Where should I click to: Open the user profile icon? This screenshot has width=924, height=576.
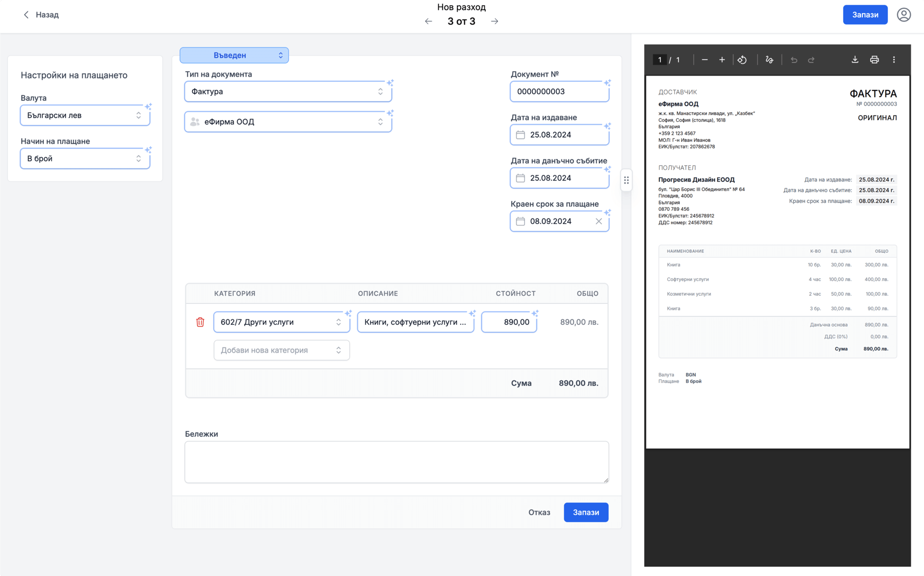tap(904, 15)
